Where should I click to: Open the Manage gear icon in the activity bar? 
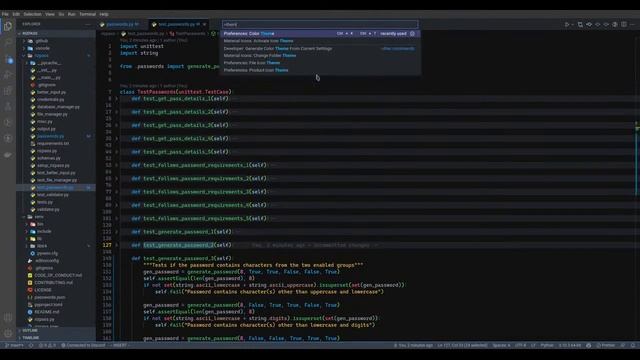(8, 333)
